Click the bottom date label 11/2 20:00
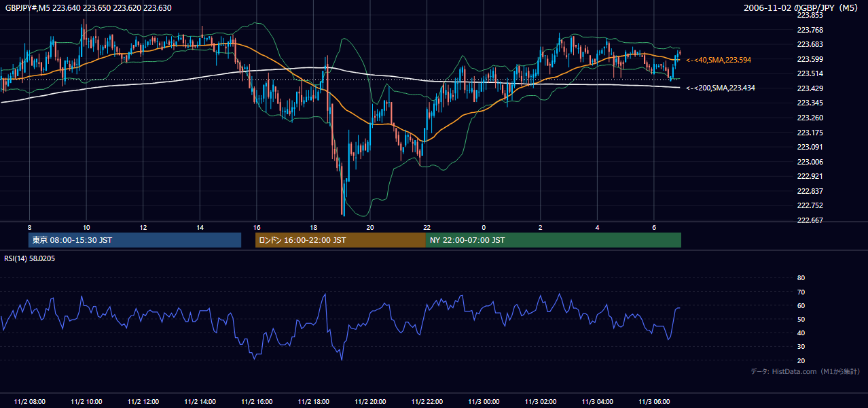The height and width of the screenshot is (408, 868). tap(370, 402)
